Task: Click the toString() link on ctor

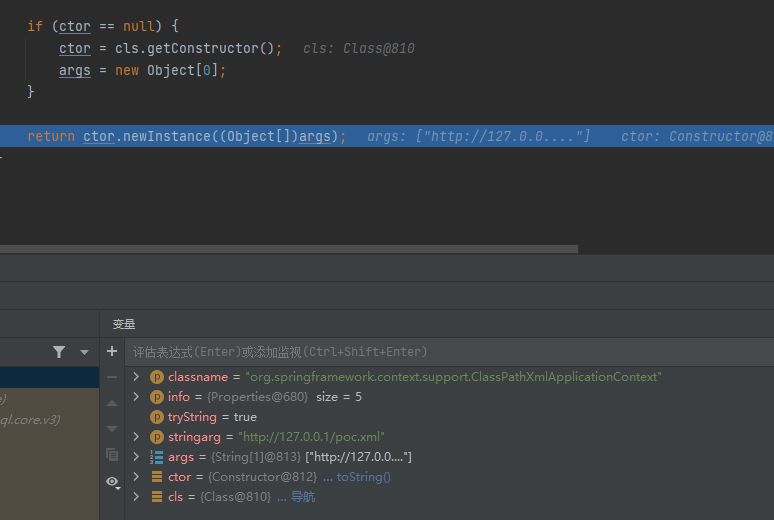Action: [x=363, y=477]
